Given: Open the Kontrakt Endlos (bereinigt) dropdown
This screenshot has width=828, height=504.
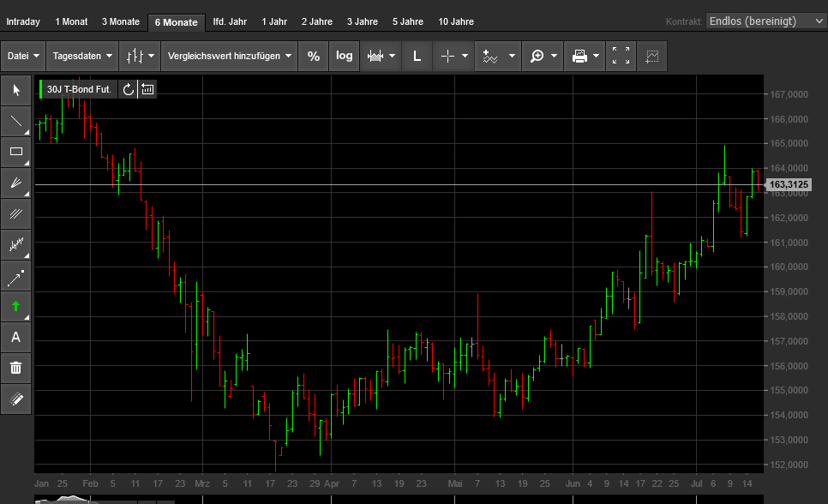Looking at the screenshot, I should click(x=767, y=21).
